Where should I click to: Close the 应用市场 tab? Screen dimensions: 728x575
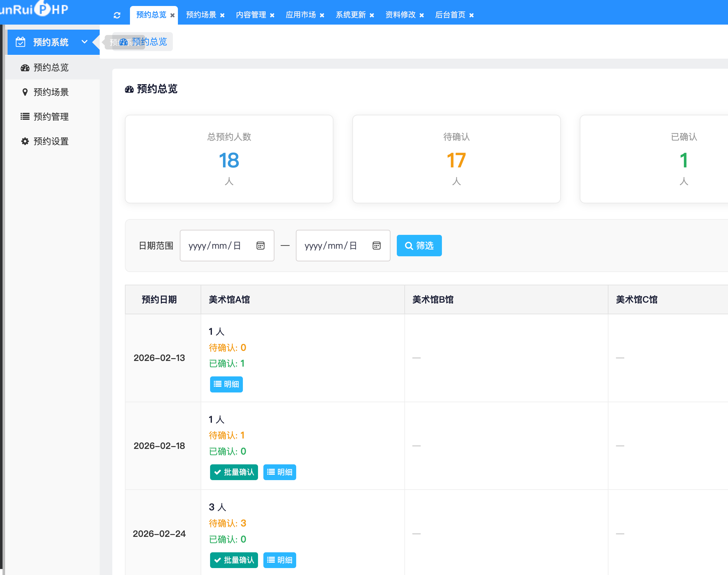322,15
